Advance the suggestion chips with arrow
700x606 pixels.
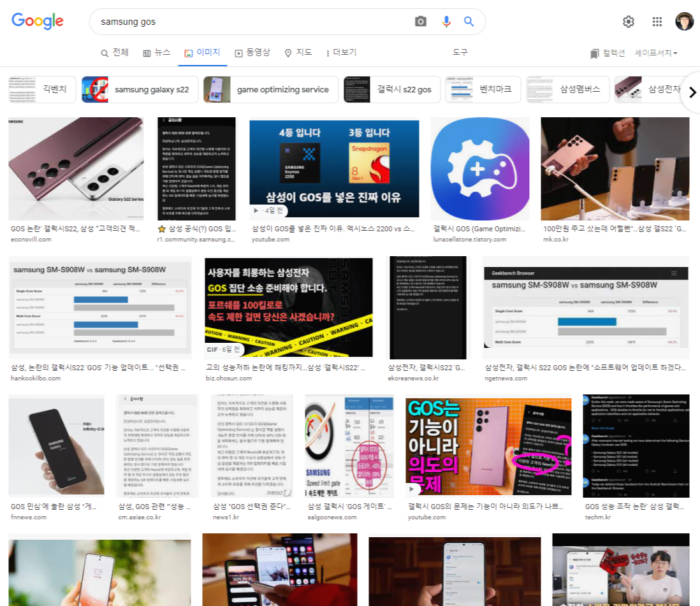(692, 92)
